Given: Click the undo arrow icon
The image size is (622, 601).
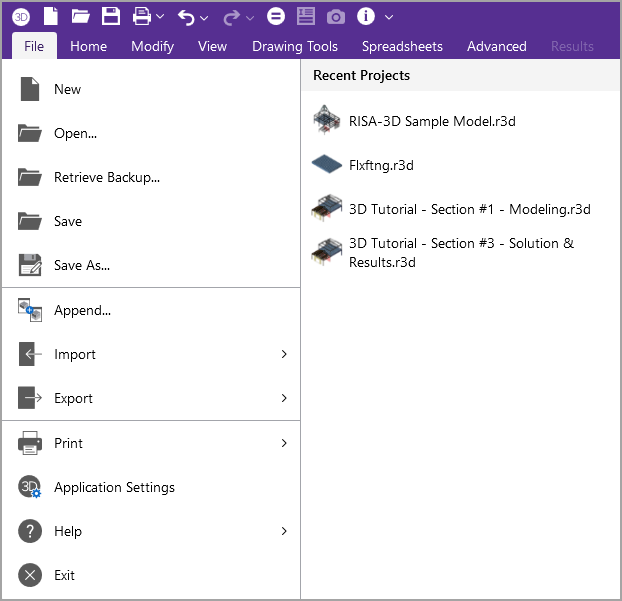Looking at the screenshot, I should point(186,16).
